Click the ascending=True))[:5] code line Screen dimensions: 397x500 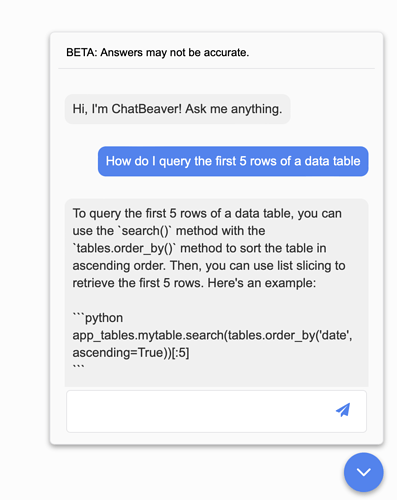pyautogui.click(x=131, y=353)
